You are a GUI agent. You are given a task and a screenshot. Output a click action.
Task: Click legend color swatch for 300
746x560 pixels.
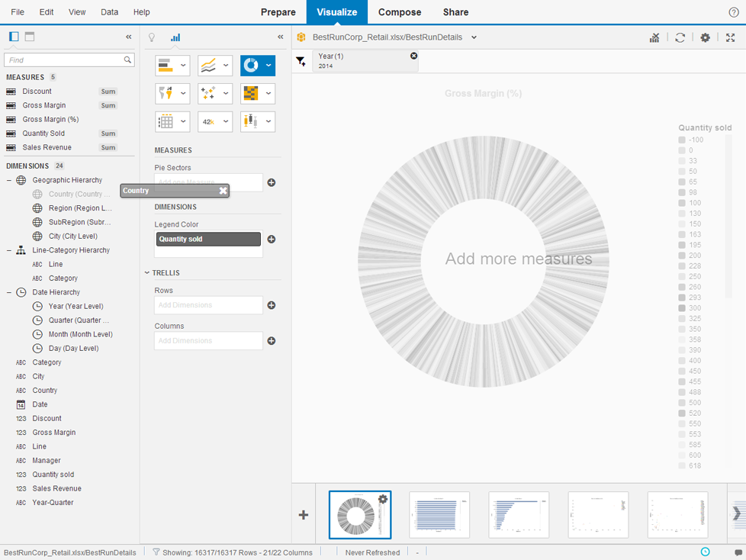tap(682, 307)
